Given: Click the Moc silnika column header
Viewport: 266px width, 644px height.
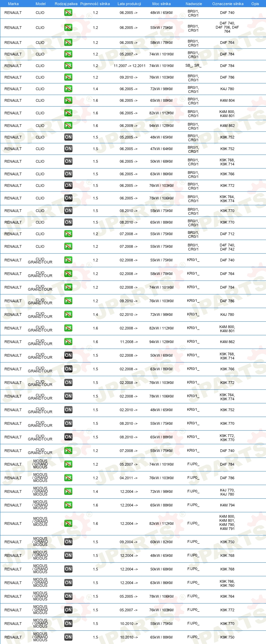Looking at the screenshot, I should tap(162, 4).
